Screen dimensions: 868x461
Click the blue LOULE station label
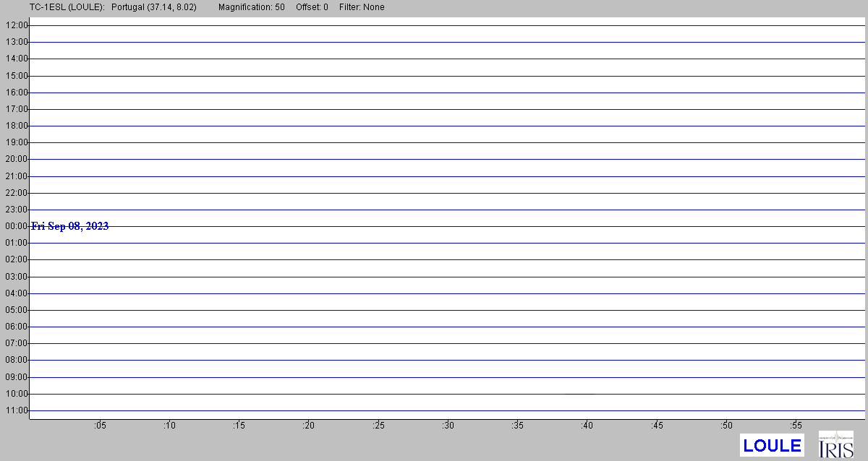772,445
